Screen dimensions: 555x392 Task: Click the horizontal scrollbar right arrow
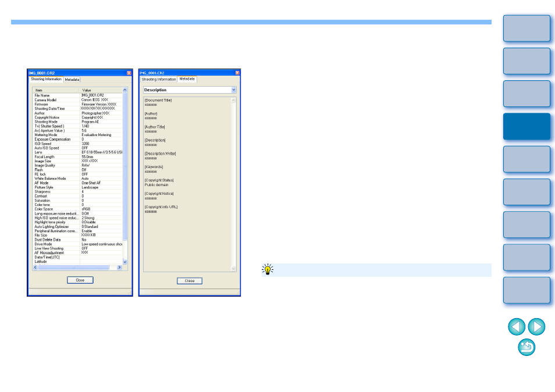tap(119, 268)
